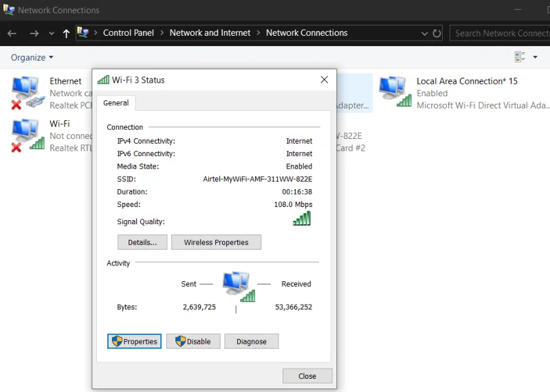Expand the view options dropdown arrow
Image resolution: width=550 pixels, height=392 pixels.
536,57
